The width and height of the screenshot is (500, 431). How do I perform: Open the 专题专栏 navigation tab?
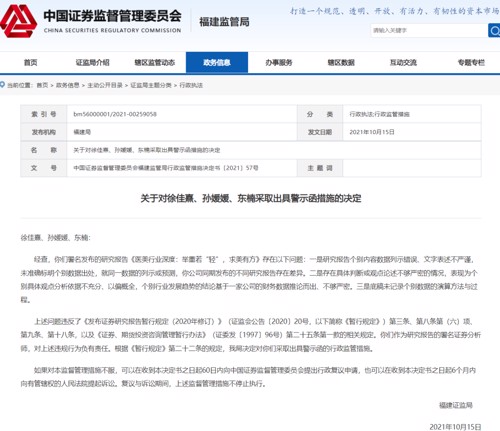click(x=471, y=62)
